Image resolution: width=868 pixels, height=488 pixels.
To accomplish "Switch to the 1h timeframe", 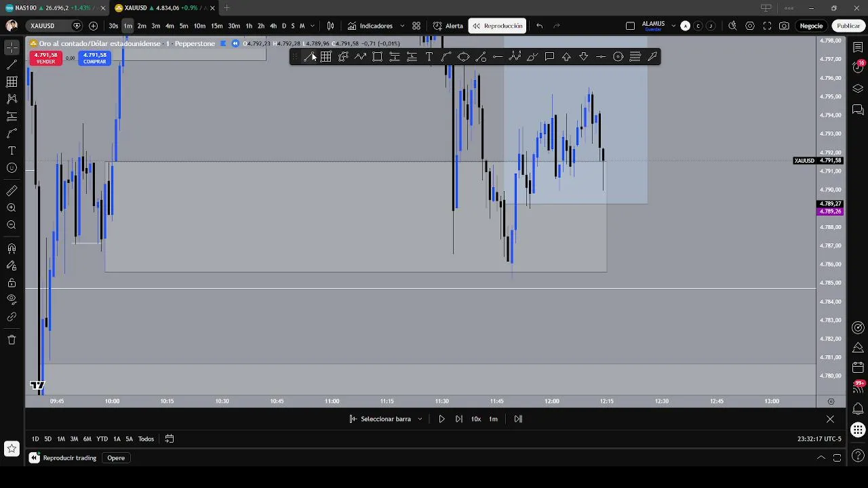I will 249,26.
